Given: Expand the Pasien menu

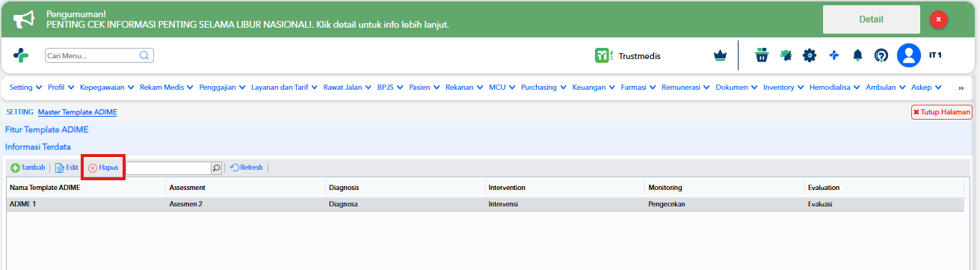Looking at the screenshot, I should point(425,88).
